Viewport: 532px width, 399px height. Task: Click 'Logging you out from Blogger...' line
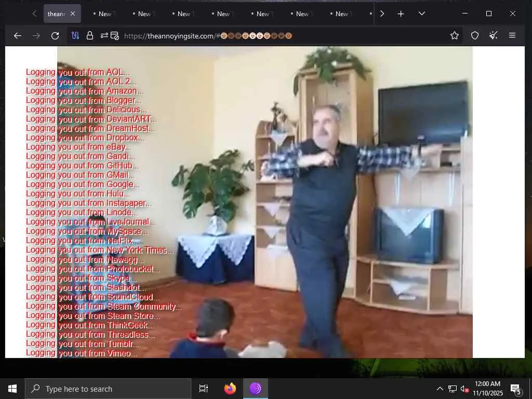pos(84,100)
